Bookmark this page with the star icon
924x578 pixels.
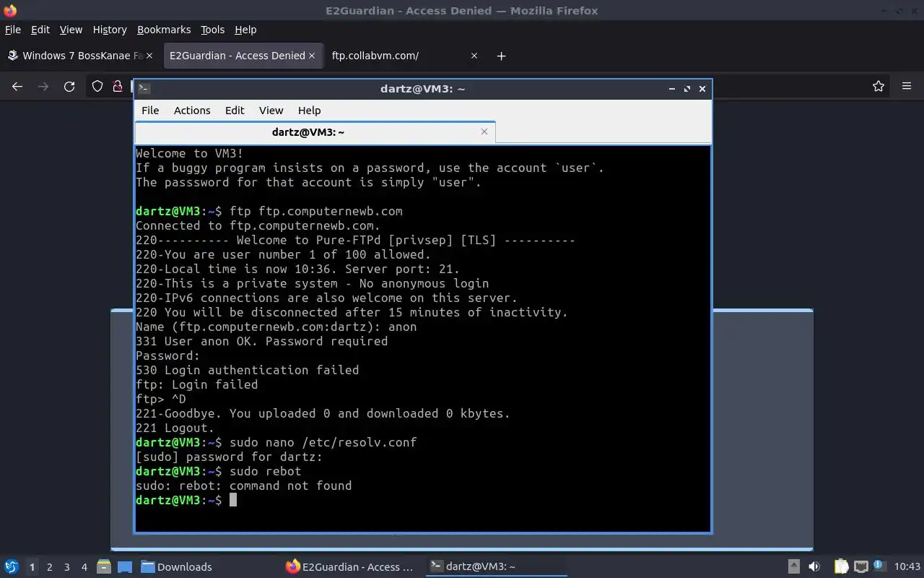coord(879,86)
